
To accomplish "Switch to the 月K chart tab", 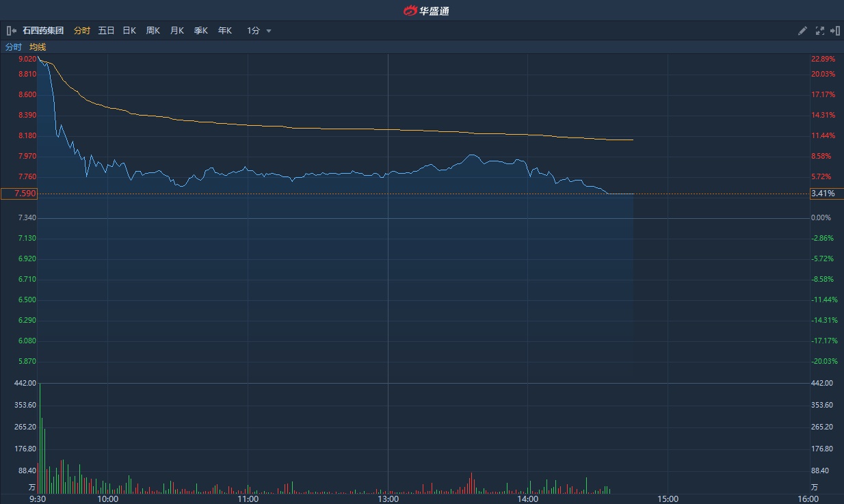I will (177, 31).
